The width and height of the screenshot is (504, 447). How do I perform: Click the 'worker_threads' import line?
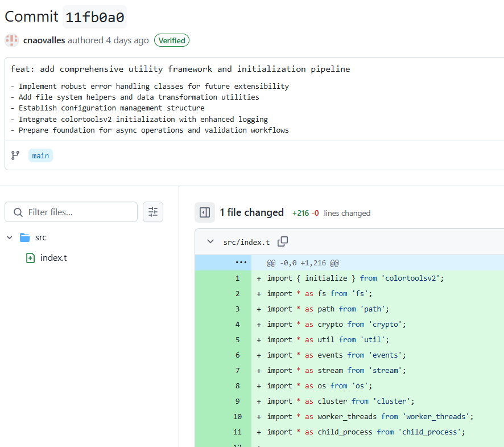[370, 417]
